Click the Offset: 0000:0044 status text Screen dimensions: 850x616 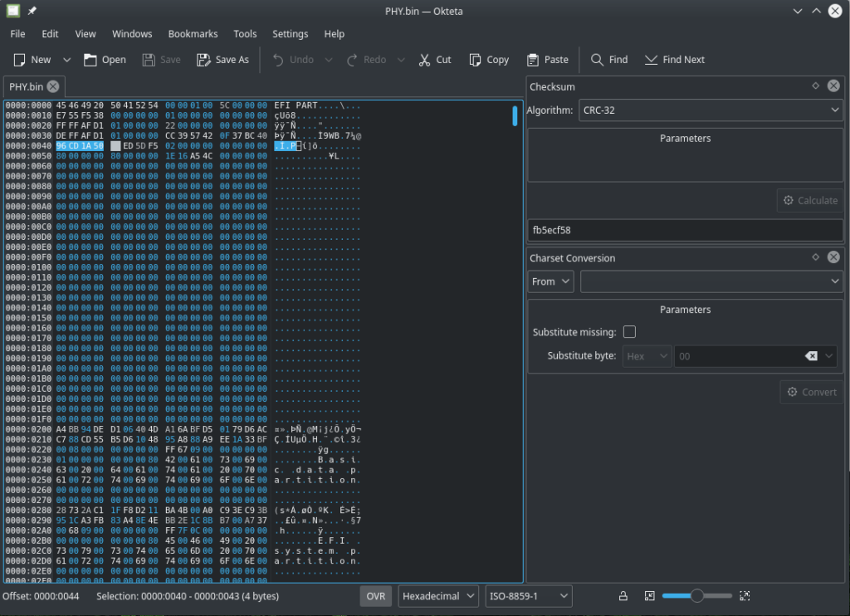click(41, 596)
